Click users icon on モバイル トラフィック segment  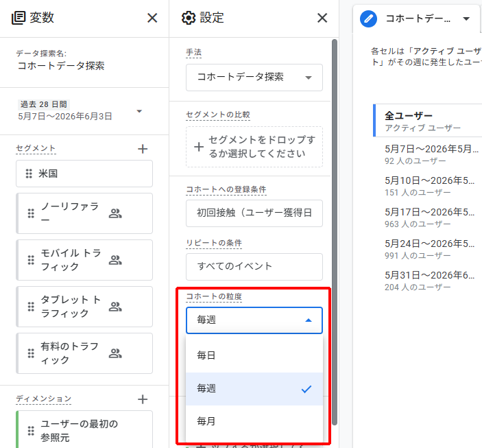pos(115,260)
